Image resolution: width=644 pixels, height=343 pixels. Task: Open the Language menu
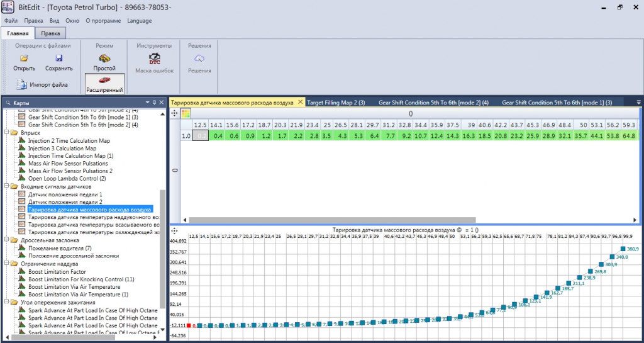coord(139,21)
